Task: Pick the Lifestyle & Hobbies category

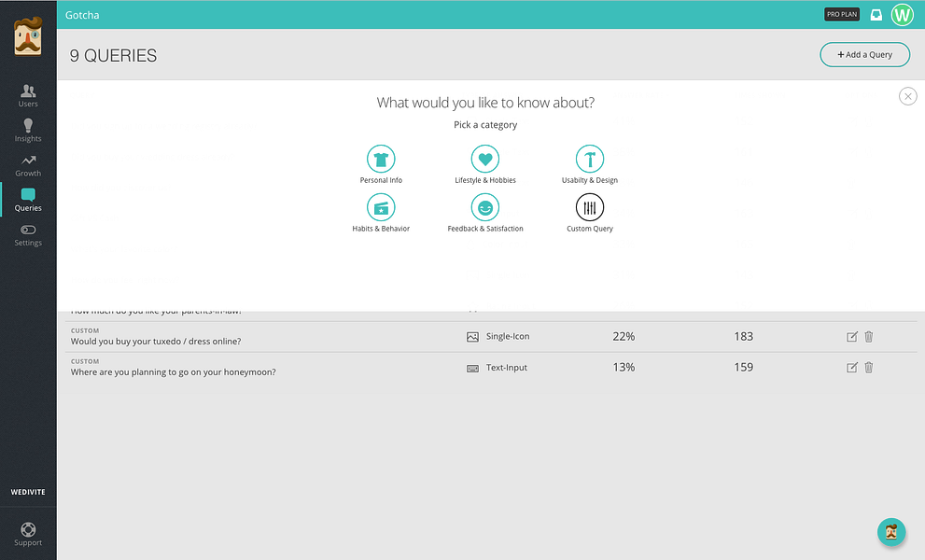Action: (485, 164)
